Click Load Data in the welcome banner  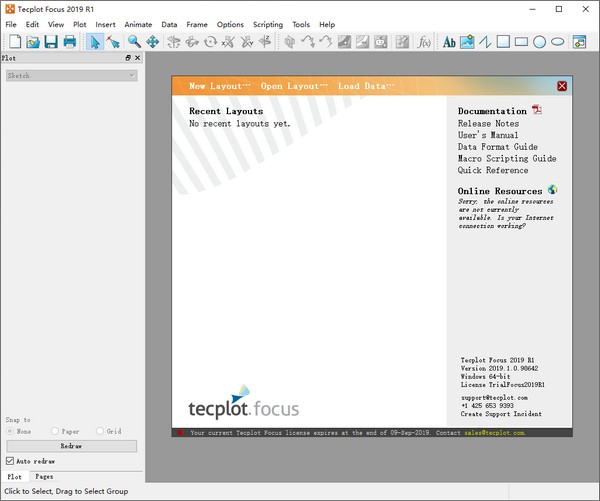(x=366, y=86)
